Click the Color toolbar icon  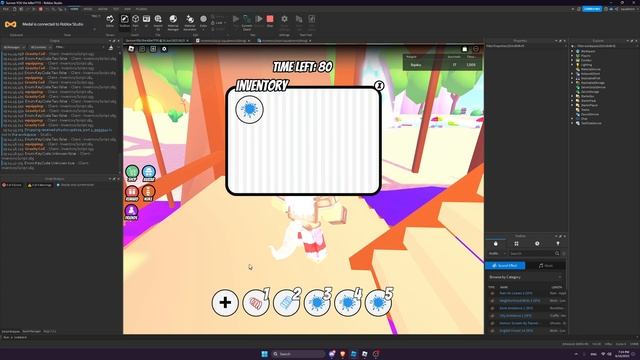(x=203, y=21)
